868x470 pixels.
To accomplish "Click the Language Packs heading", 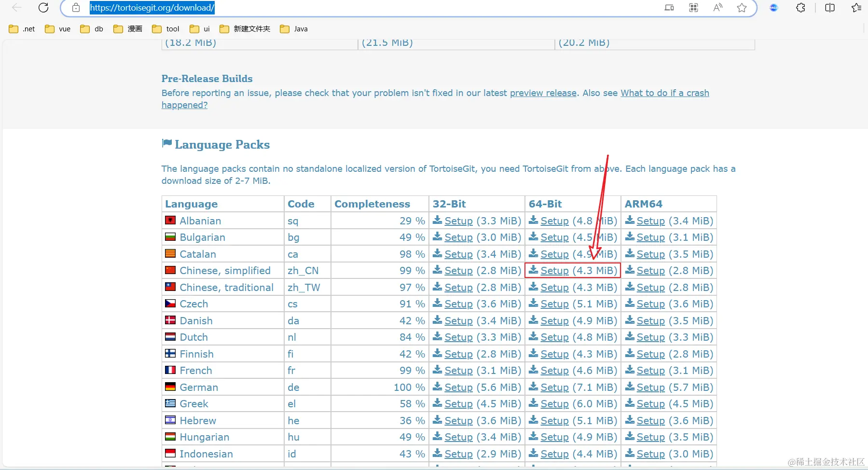I will (222, 145).
